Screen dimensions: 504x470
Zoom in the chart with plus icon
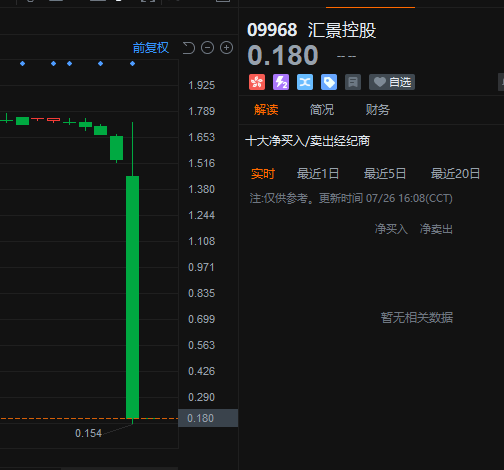226,48
